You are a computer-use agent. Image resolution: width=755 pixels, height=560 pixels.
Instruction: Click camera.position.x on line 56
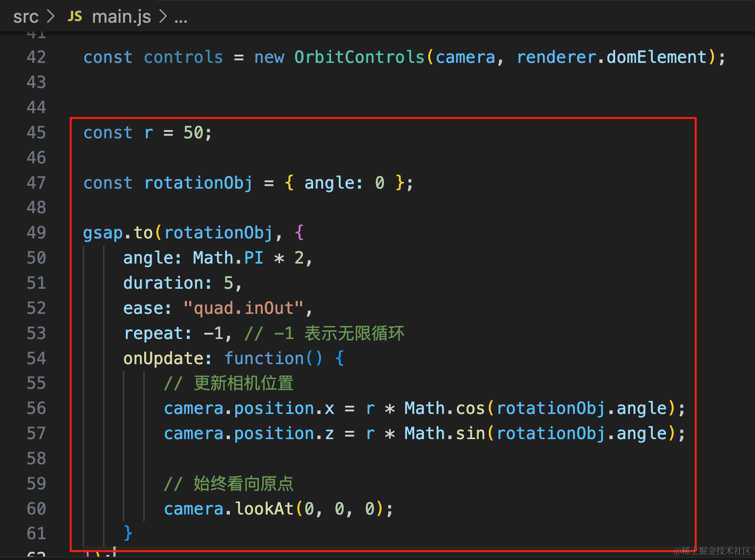click(249, 409)
